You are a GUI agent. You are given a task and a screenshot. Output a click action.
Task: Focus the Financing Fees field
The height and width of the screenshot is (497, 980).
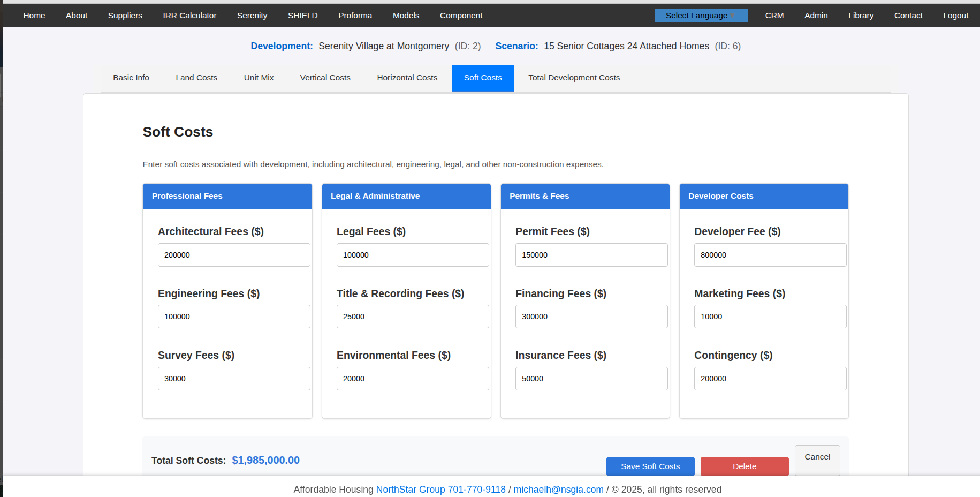591,317
